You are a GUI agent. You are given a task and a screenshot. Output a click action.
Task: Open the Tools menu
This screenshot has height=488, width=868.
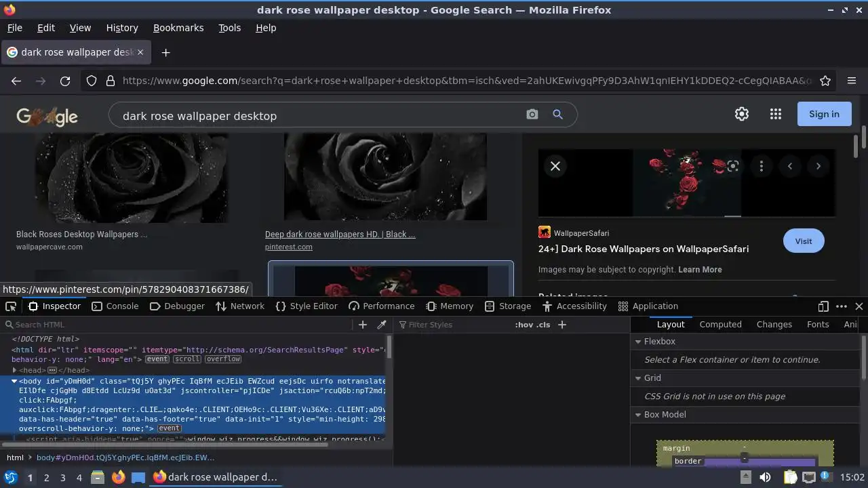(229, 28)
